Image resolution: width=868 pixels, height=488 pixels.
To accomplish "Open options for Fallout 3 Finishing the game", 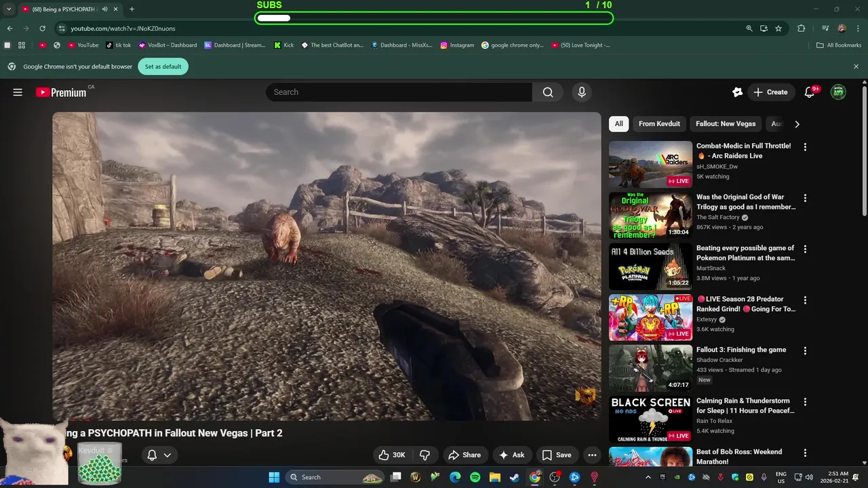I will [805, 351].
